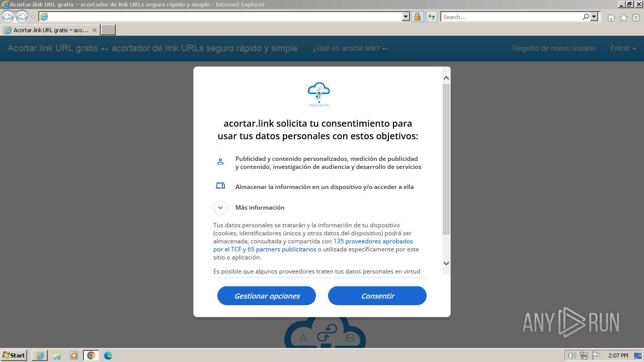644x362 pixels.
Task: Click the Almacenar la información en un dispositivo text
Action: 325,187
